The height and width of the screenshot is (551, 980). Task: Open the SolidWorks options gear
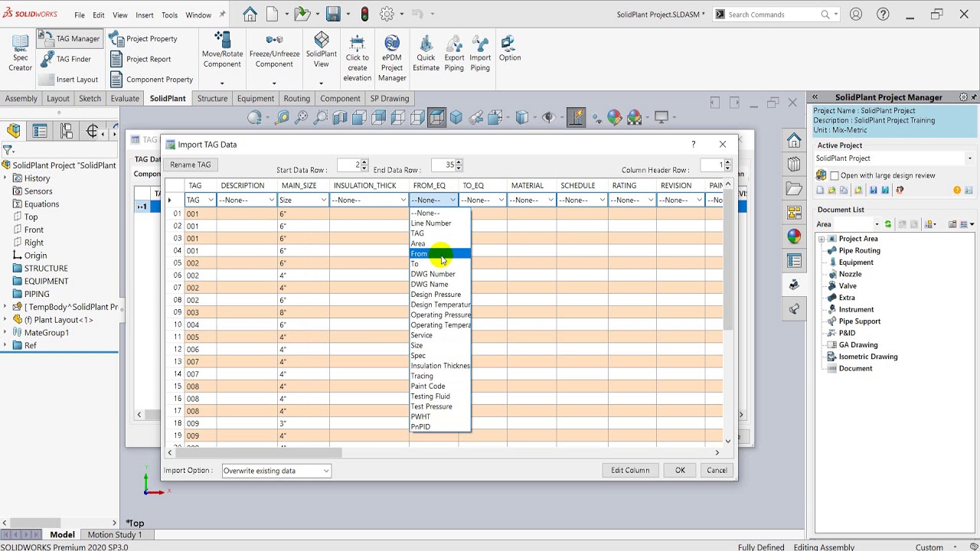(387, 14)
